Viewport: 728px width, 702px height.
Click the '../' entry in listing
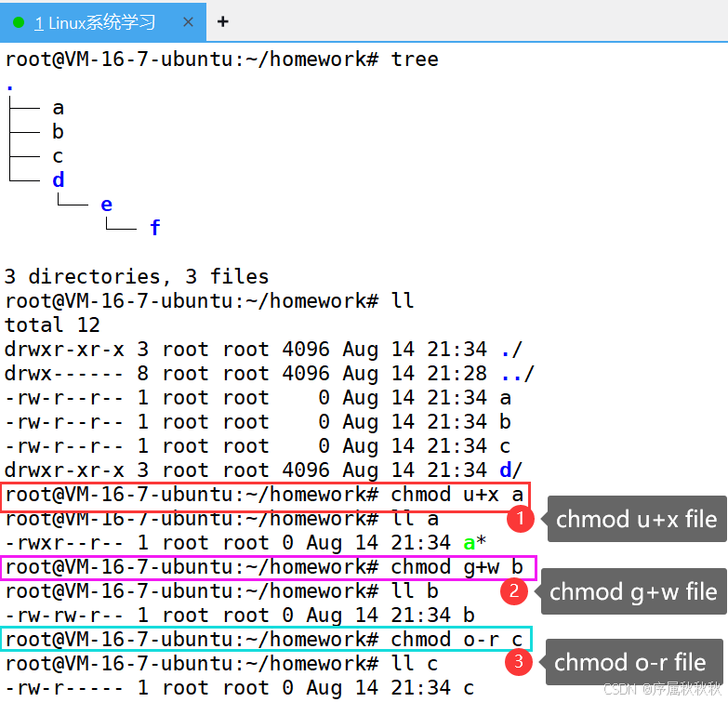[518, 374]
